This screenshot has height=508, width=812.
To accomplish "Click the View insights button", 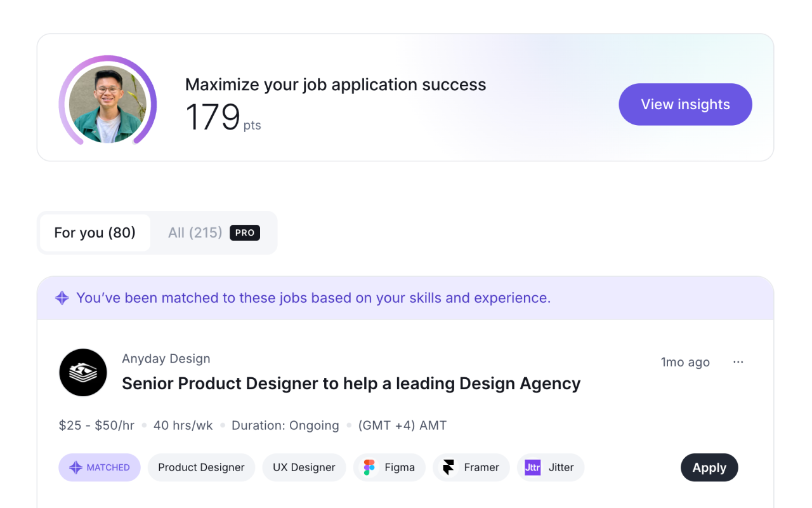I will pos(685,104).
